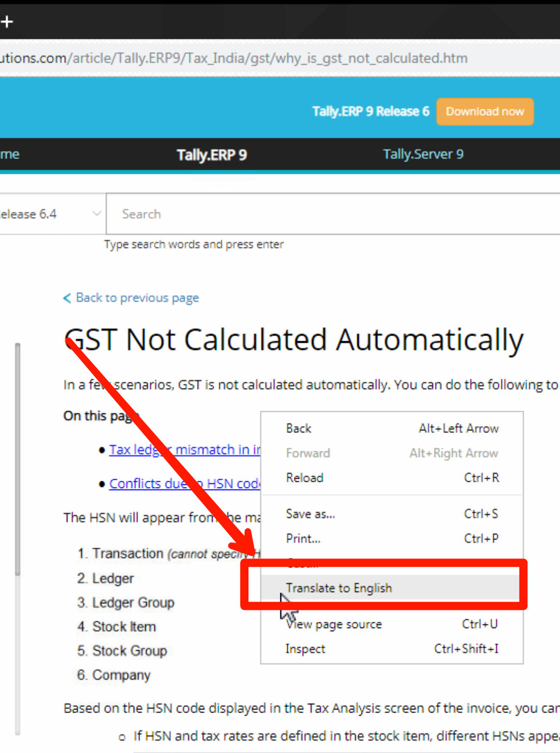This screenshot has height=753, width=560.
Task: Click the list item 6. Company
Action: click(114, 675)
